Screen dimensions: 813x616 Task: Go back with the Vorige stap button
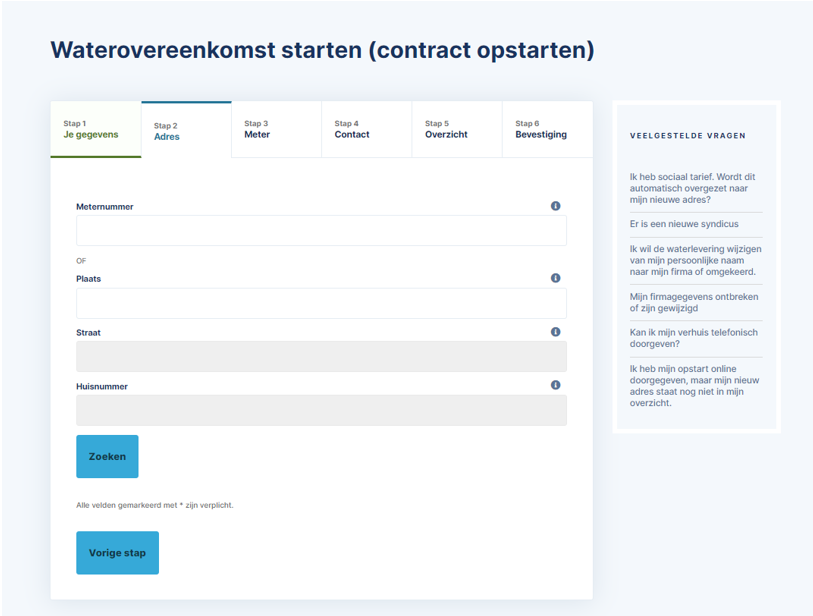pos(117,553)
